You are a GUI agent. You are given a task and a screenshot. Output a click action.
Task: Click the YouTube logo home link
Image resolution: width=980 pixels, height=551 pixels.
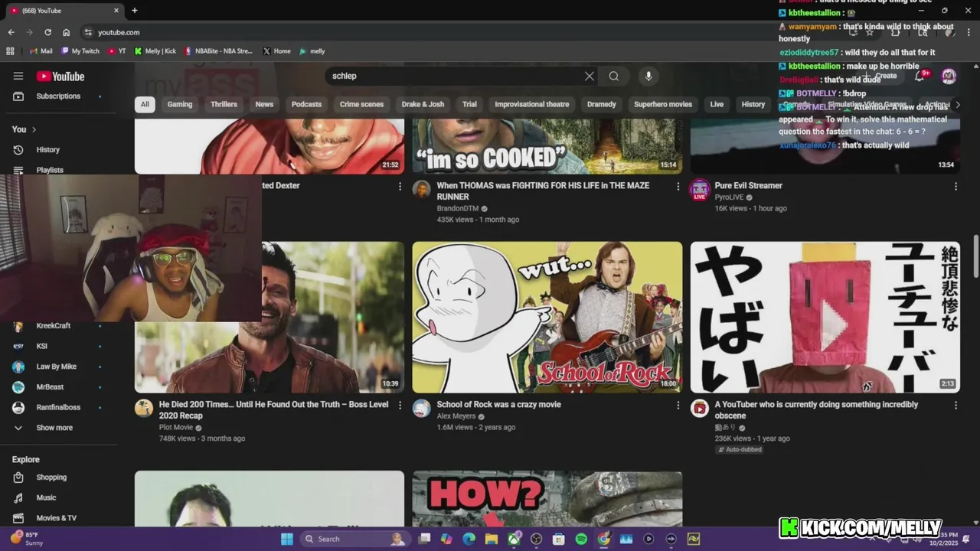point(60,76)
